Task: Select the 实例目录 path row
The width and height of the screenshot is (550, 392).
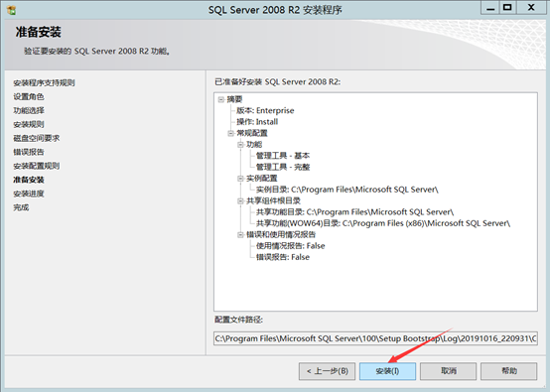Action: tap(347, 190)
